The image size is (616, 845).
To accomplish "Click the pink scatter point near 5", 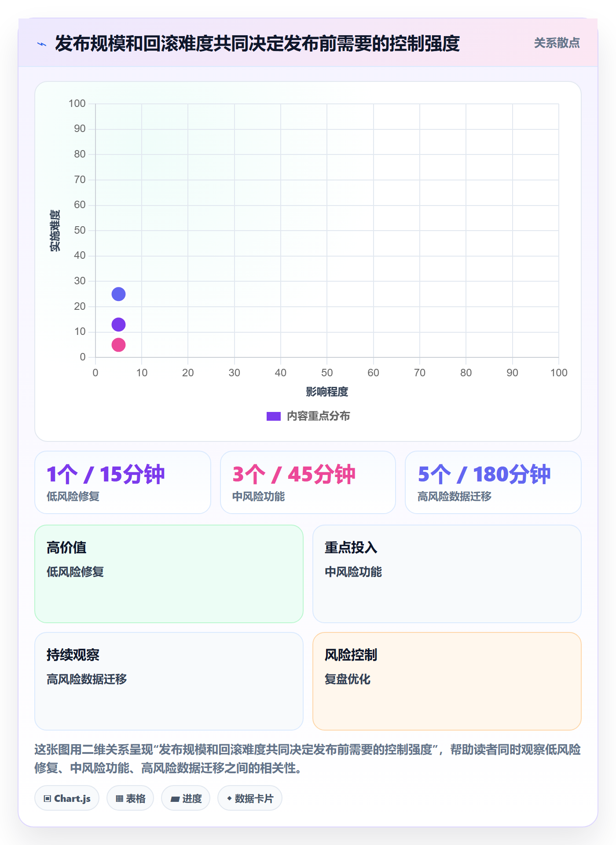I will (118, 345).
